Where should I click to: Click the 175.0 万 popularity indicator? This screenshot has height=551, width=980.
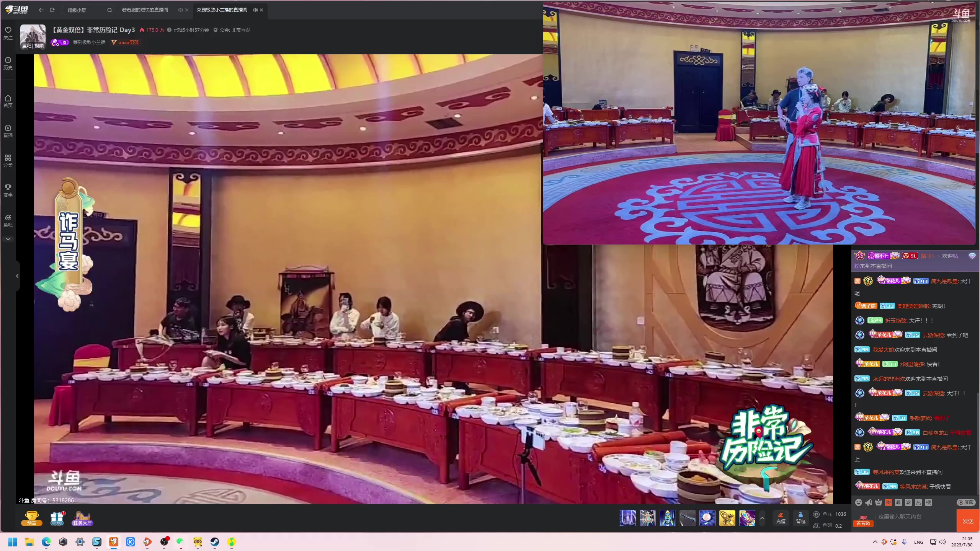click(152, 30)
